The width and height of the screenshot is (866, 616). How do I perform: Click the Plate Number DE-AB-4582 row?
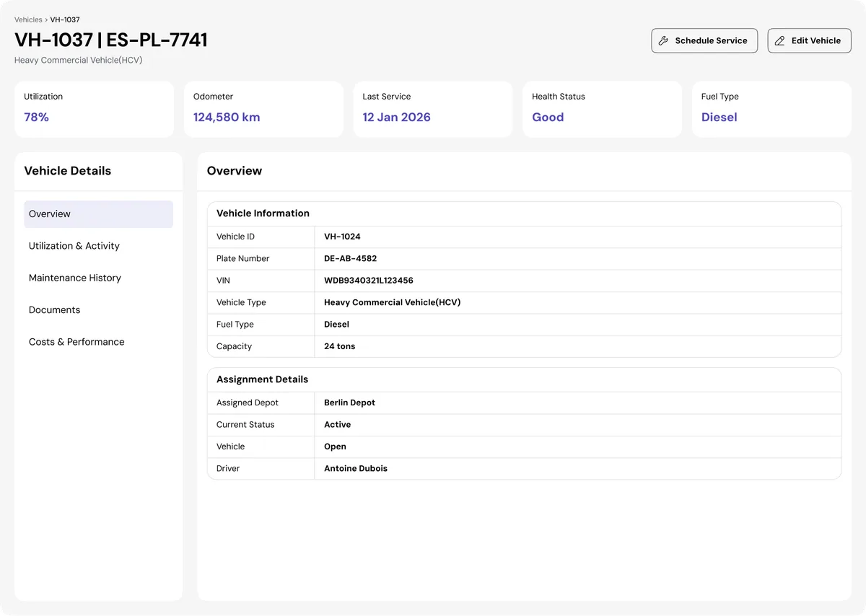tap(350, 258)
